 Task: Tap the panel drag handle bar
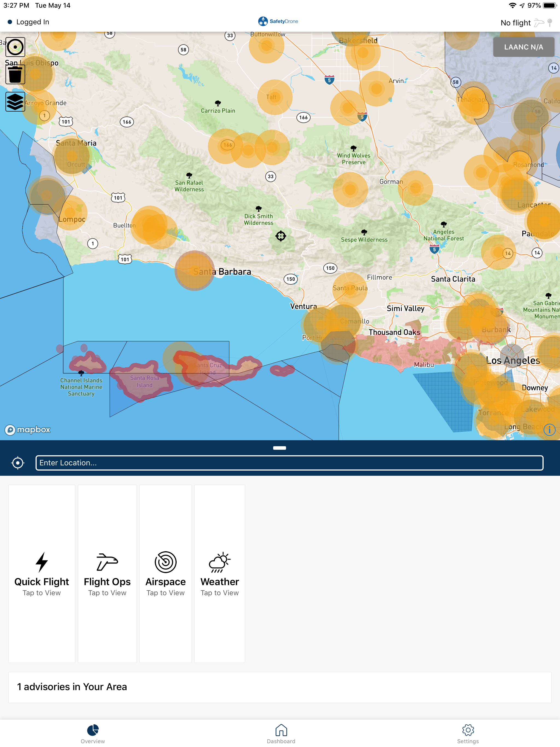(280, 448)
